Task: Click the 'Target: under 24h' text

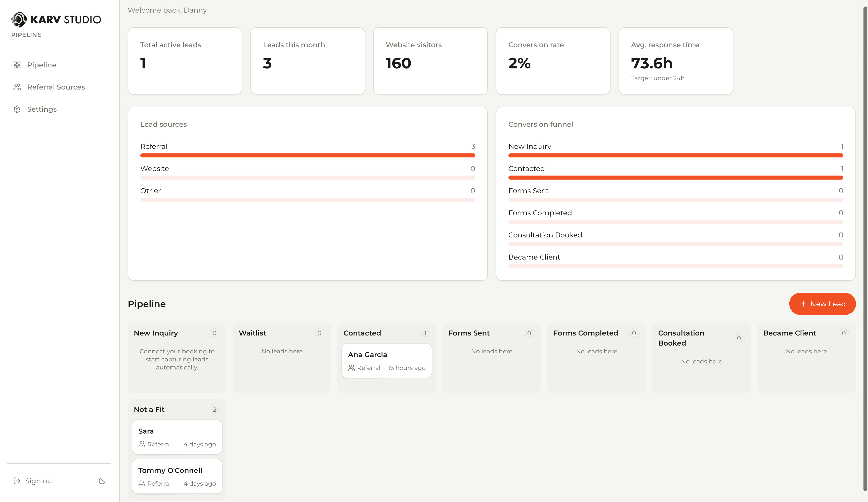Action: coord(657,78)
